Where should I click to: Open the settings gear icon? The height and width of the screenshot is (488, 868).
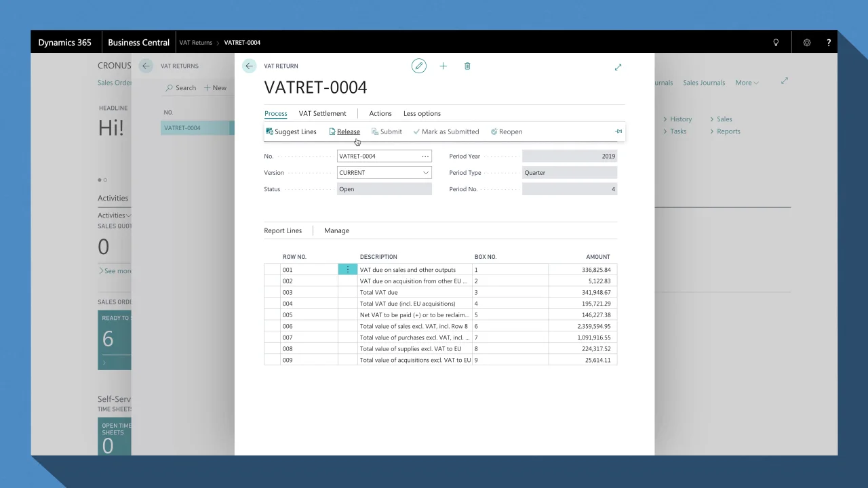click(807, 42)
